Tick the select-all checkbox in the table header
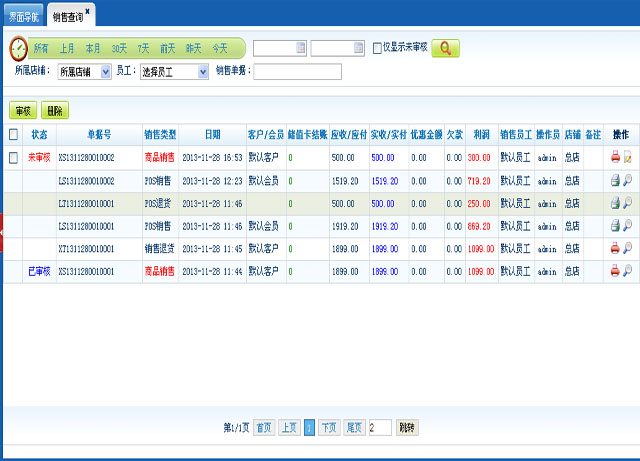 [x=13, y=134]
